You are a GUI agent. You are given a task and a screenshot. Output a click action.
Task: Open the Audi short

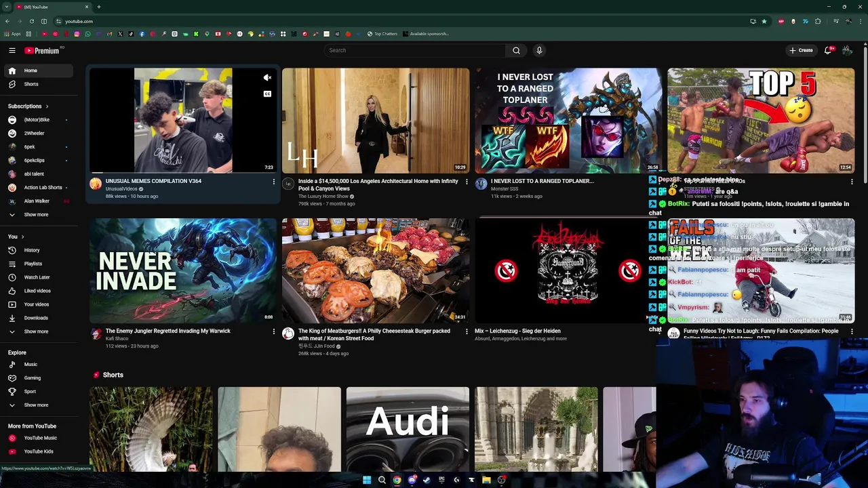tap(408, 429)
